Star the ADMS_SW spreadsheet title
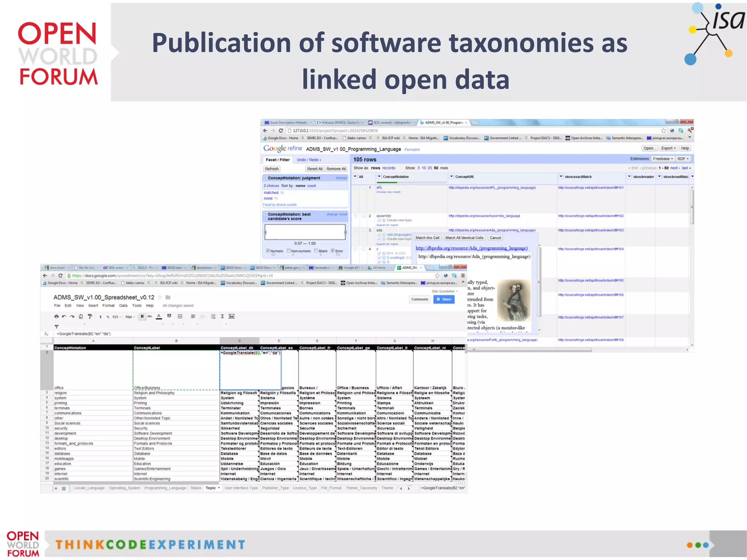 coord(160,297)
